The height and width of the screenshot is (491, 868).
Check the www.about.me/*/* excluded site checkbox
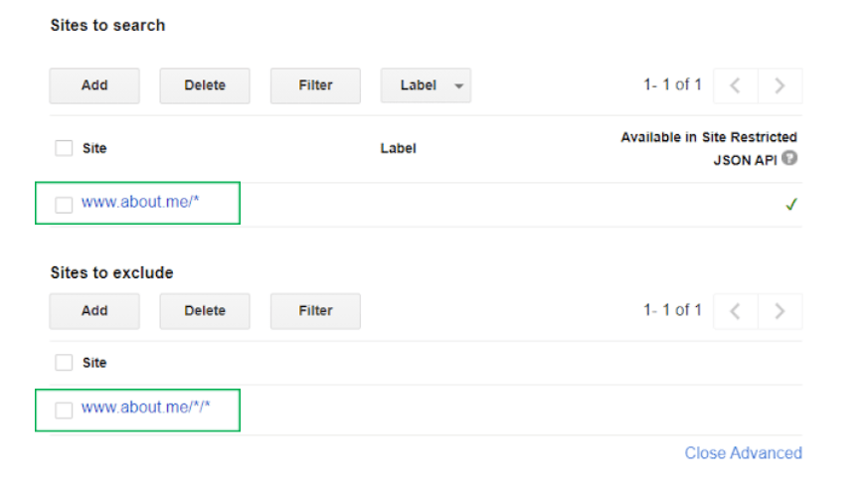[64, 410]
